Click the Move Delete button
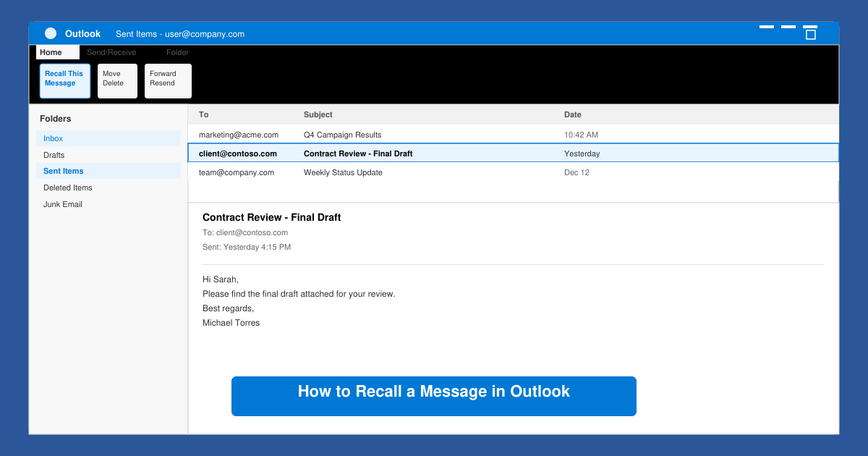This screenshot has height=456, width=868. pos(117,81)
